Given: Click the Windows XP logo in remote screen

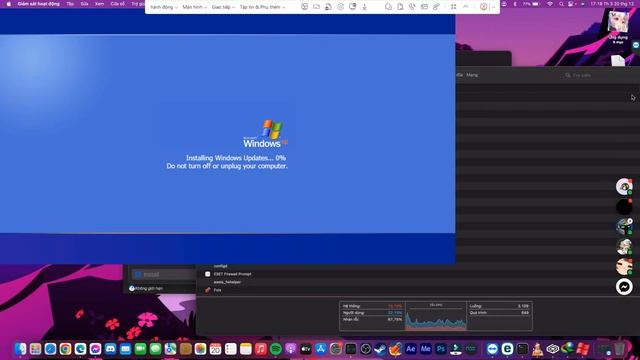Looking at the screenshot, I should tap(266, 133).
